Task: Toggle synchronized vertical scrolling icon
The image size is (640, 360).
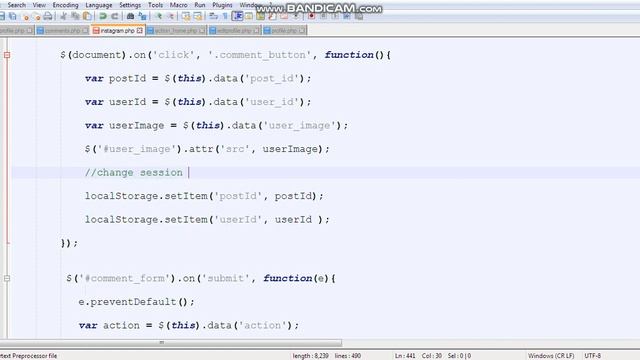Action: [186, 16]
